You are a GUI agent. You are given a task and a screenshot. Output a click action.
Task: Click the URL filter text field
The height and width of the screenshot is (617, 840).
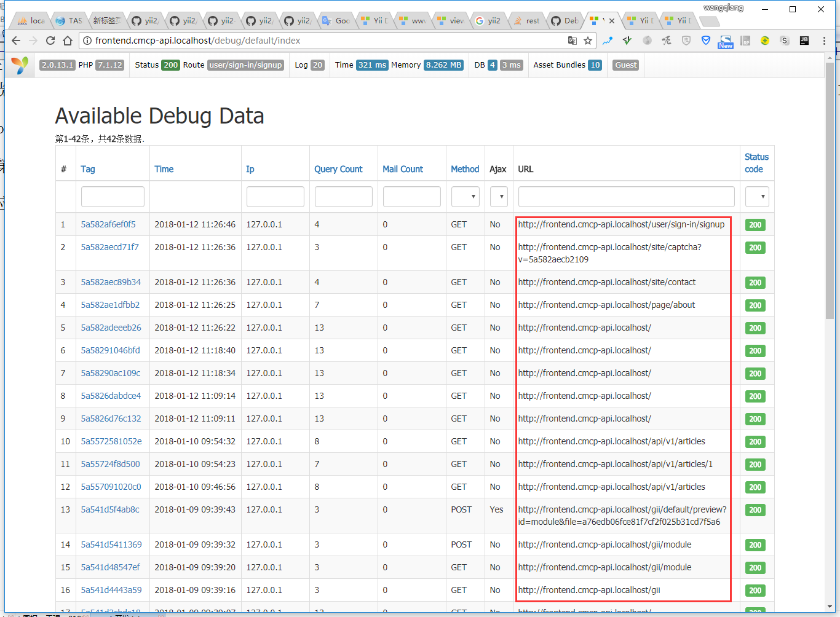626,197
